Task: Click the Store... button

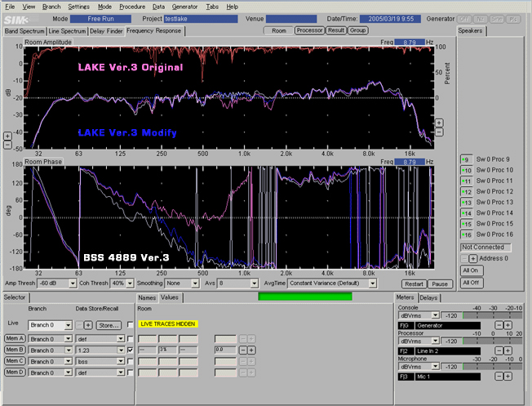Action: (x=109, y=325)
